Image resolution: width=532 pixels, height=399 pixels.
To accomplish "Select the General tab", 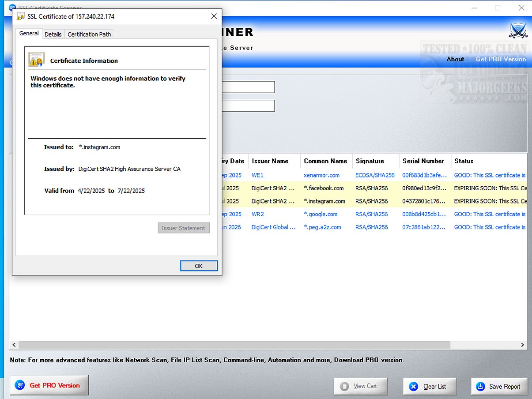I will coord(29,33).
